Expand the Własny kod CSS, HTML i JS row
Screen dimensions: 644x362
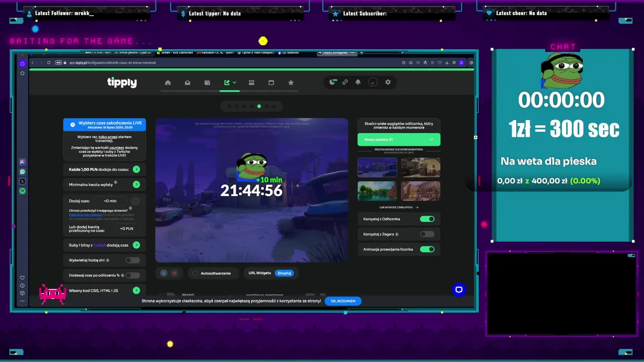[105, 290]
